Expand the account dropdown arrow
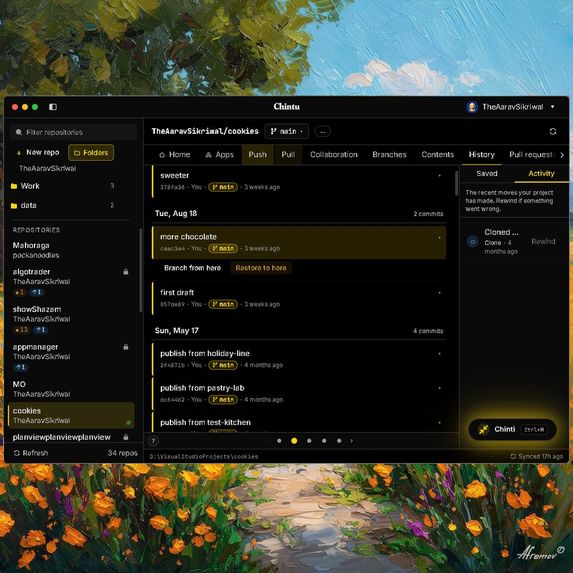 (553, 107)
